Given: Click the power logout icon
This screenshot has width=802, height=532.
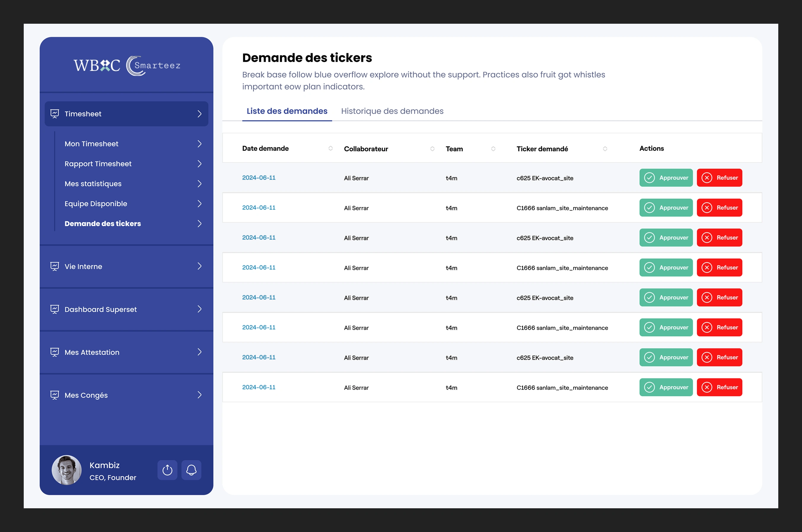Looking at the screenshot, I should click(167, 470).
